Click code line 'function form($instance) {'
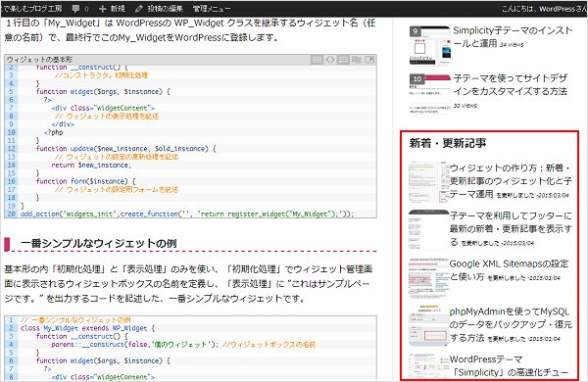 click(x=86, y=181)
